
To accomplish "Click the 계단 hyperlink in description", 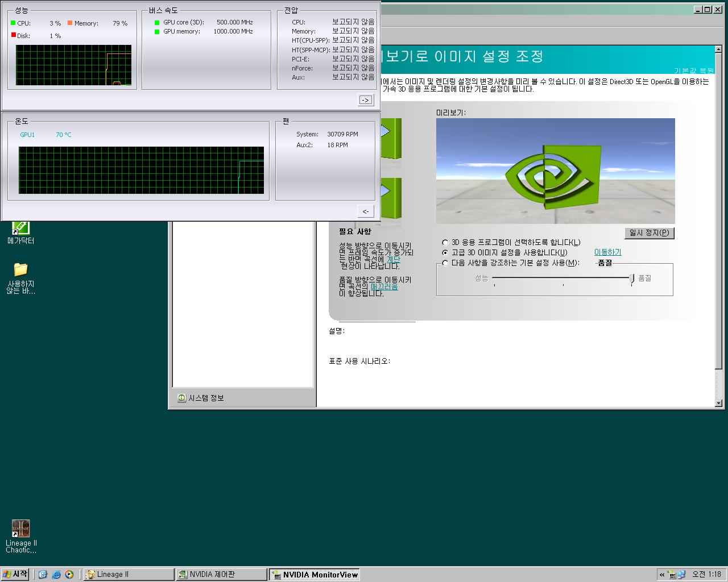I will 394,259.
